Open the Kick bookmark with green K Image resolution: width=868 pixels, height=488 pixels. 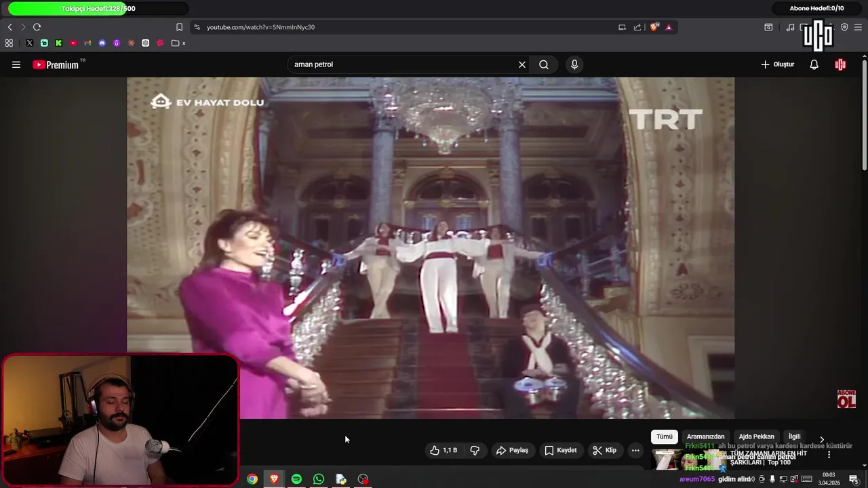[58, 43]
